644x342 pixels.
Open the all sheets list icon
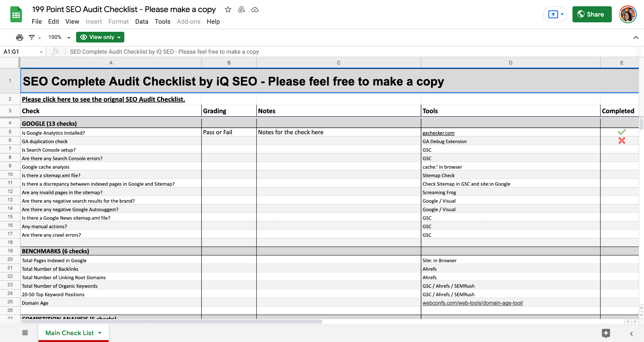(x=25, y=333)
